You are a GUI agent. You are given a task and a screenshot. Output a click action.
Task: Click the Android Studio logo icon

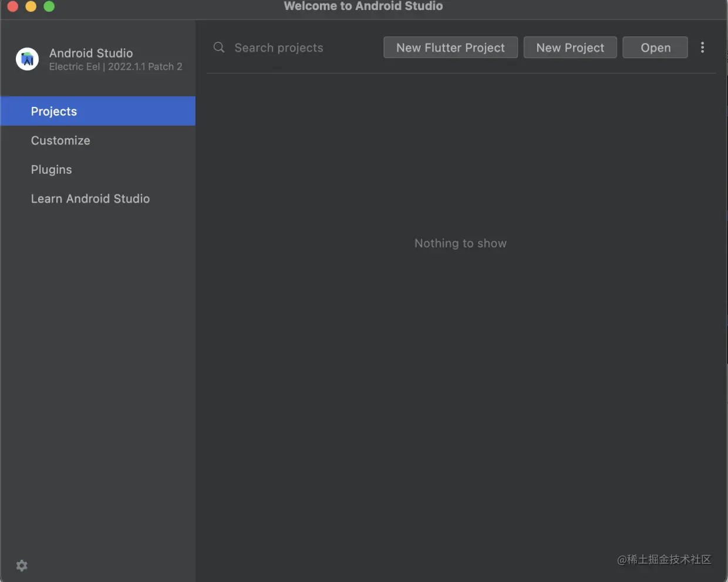tap(27, 59)
